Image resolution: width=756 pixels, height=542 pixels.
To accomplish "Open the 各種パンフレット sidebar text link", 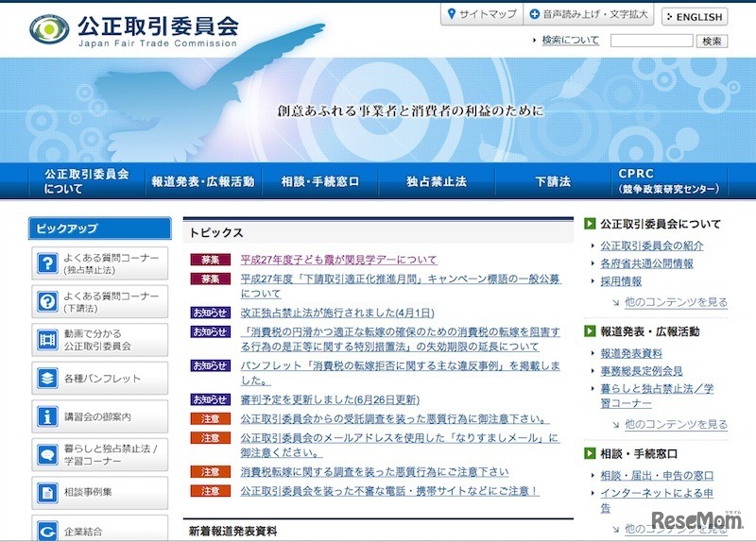I will pyautogui.click(x=102, y=379).
